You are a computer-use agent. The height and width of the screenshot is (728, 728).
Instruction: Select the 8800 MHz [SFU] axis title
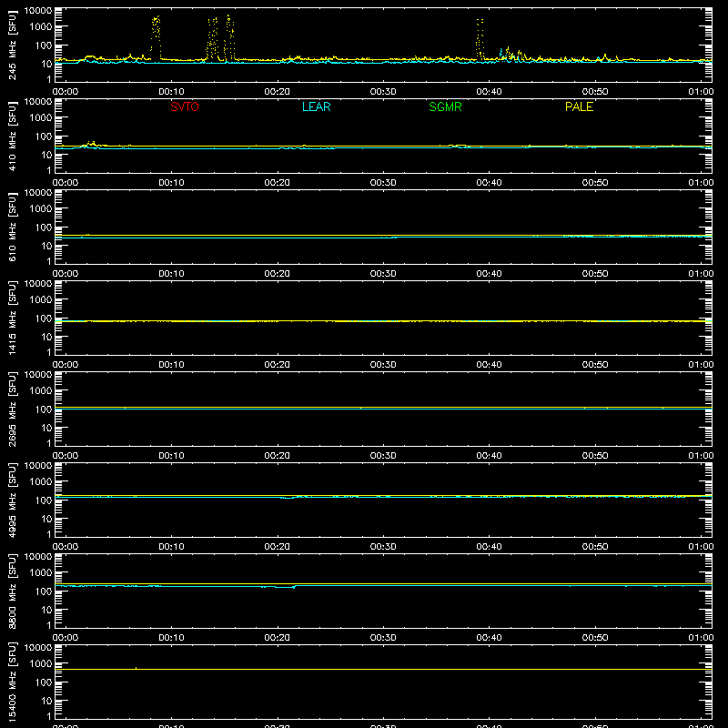(12, 591)
